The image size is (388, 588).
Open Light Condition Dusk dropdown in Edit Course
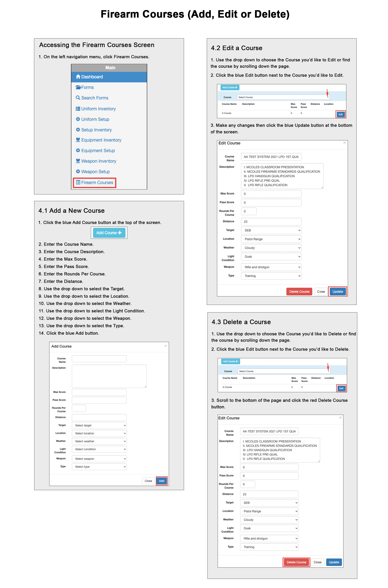click(271, 257)
